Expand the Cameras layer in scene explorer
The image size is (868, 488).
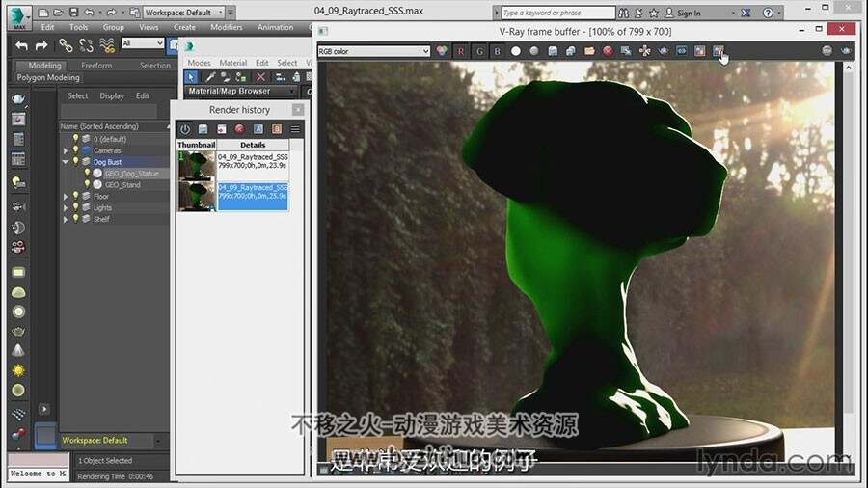tap(66, 150)
